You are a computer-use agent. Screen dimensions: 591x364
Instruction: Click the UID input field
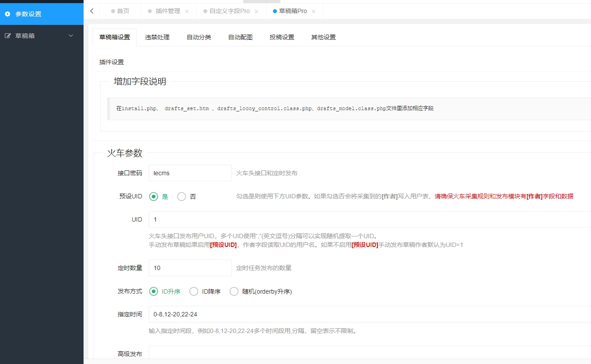click(x=370, y=219)
